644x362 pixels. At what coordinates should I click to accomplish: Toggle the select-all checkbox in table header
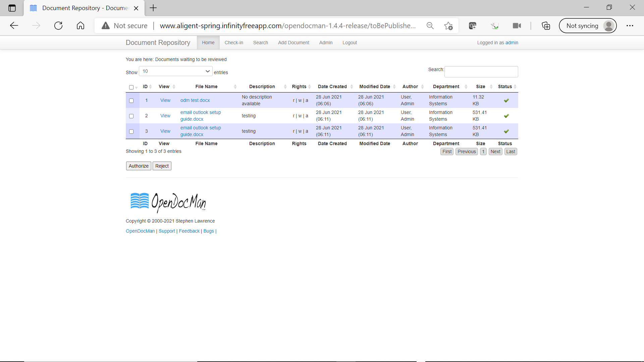click(x=131, y=87)
